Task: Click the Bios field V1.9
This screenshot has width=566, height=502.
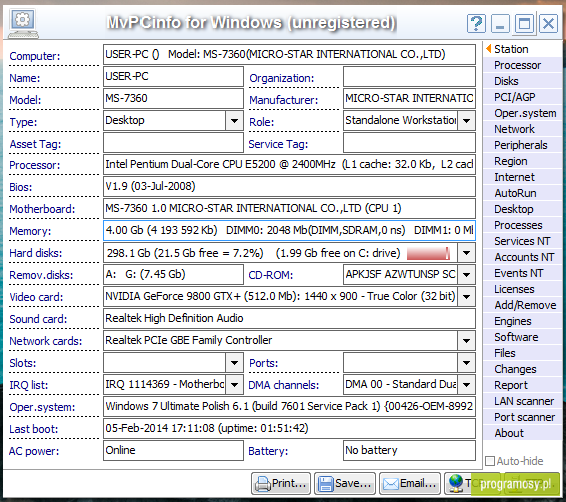Action: pos(289,187)
